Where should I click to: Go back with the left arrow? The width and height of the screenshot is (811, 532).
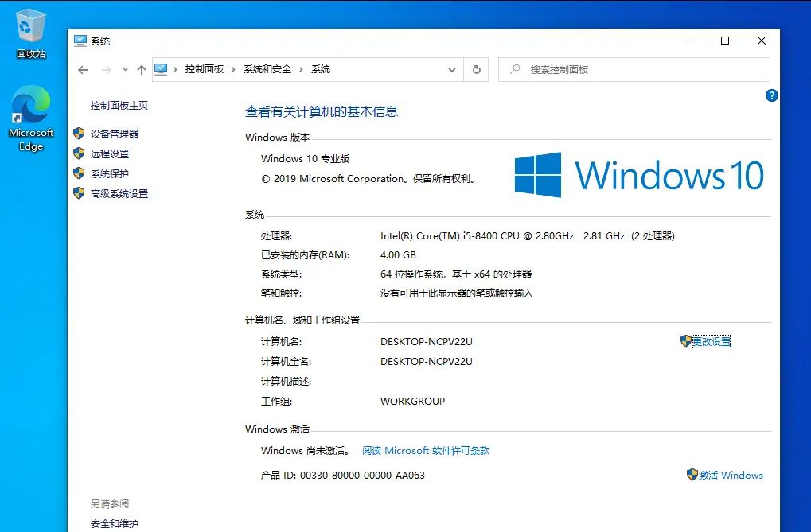pyautogui.click(x=83, y=70)
